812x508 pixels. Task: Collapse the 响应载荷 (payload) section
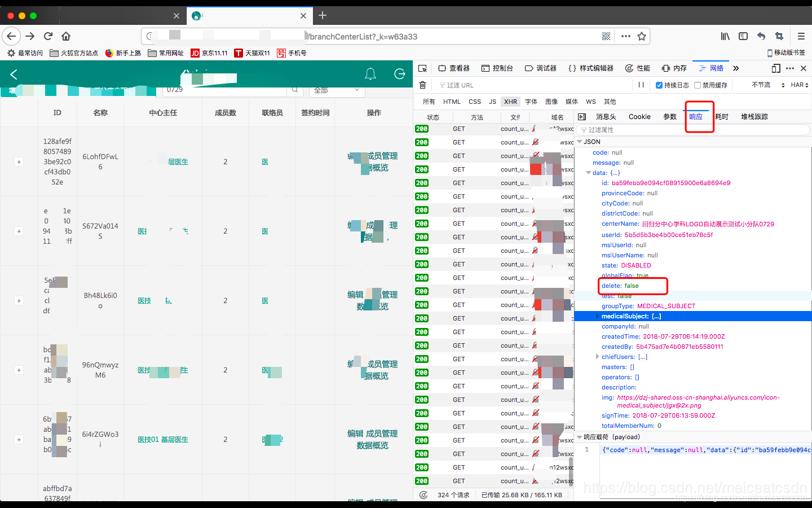[x=579, y=437]
